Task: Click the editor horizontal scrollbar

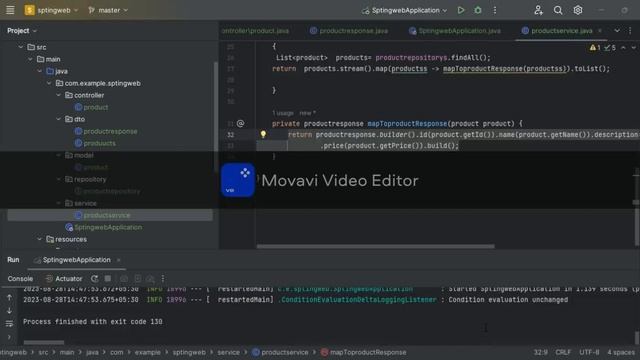Action: click(x=376, y=246)
